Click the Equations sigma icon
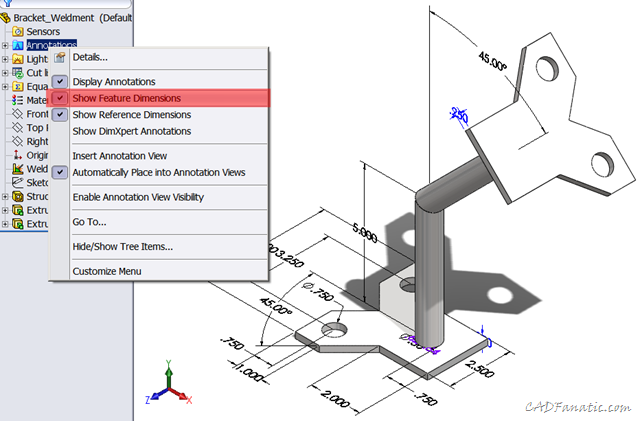Screen dimensions: 640x421 (18, 87)
